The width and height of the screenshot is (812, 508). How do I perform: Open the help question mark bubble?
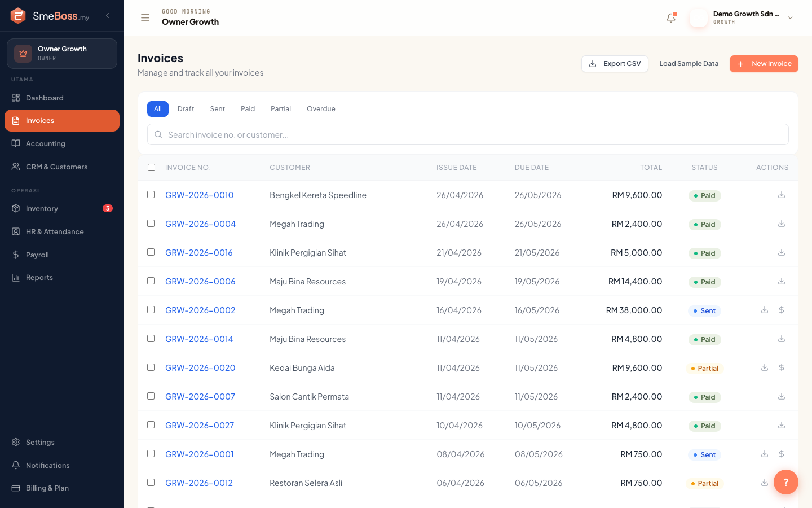coord(785,482)
